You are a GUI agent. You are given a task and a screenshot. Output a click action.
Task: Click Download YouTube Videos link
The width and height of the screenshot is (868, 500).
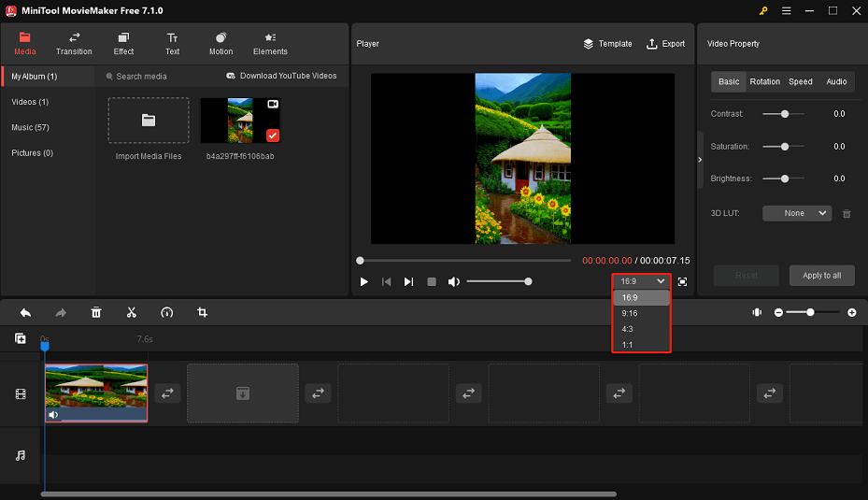281,76
